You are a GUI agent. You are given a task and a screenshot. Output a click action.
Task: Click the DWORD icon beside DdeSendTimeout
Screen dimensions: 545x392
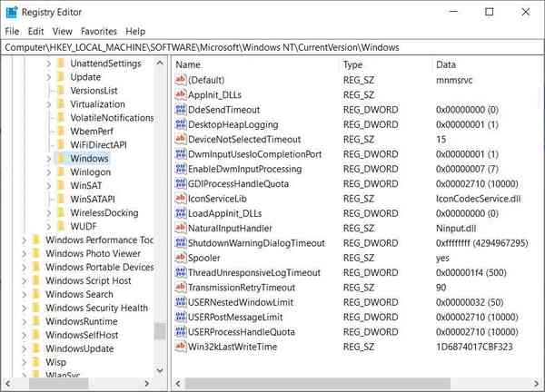pos(181,110)
